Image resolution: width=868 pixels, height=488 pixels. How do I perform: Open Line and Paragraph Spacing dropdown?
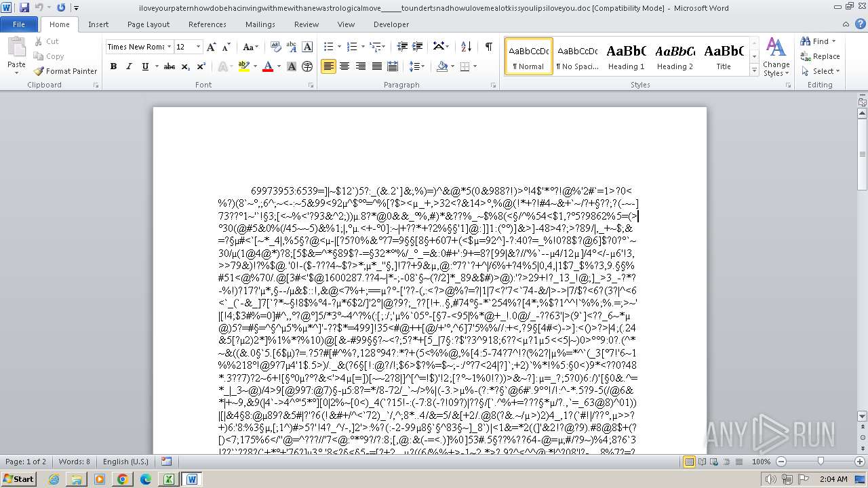[x=418, y=66]
